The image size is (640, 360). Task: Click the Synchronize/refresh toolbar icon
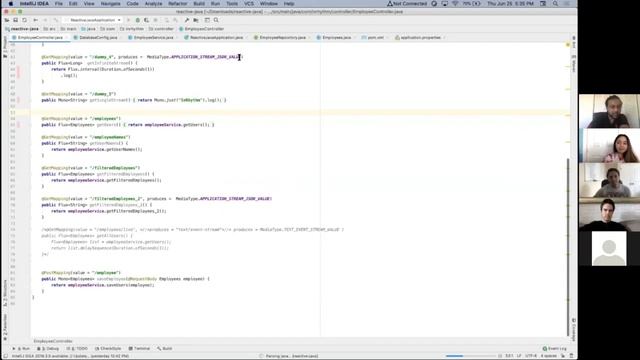click(x=24, y=20)
